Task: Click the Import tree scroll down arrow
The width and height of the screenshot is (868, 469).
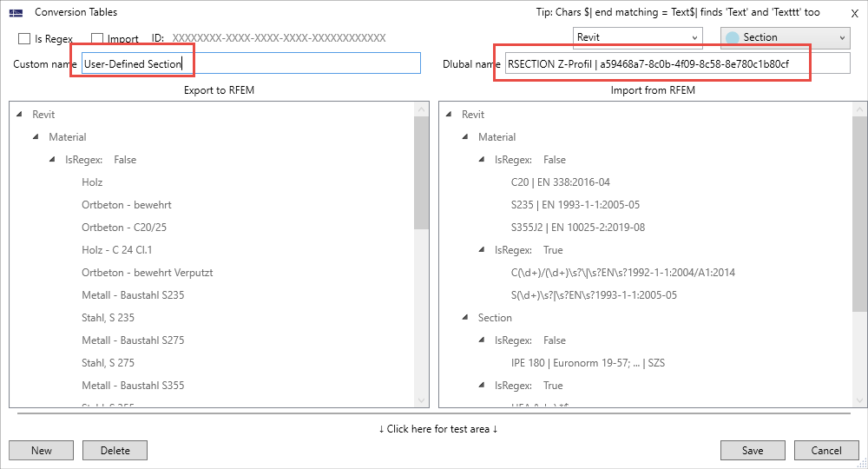Action: [859, 400]
